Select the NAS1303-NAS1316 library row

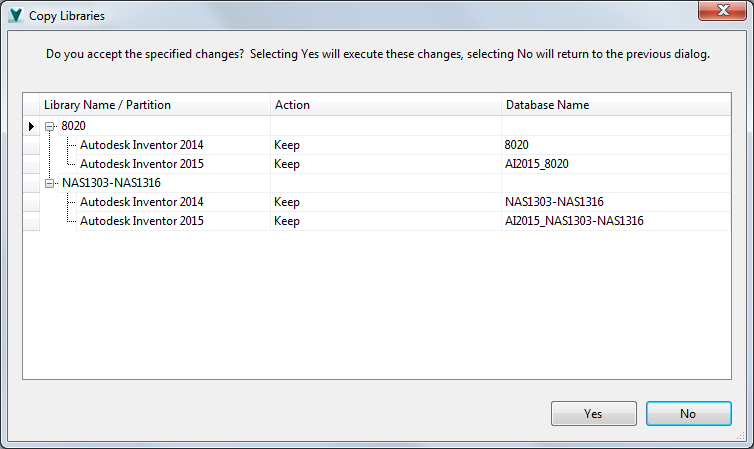(x=110, y=183)
